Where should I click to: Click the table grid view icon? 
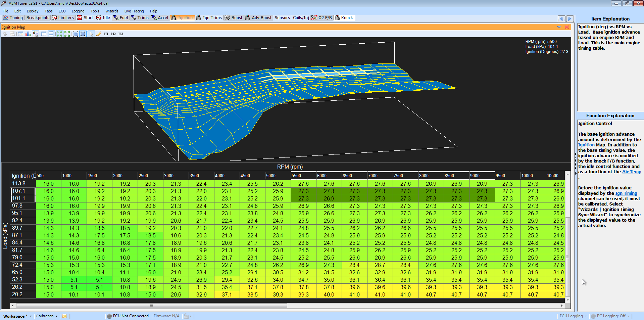[x=20, y=34]
